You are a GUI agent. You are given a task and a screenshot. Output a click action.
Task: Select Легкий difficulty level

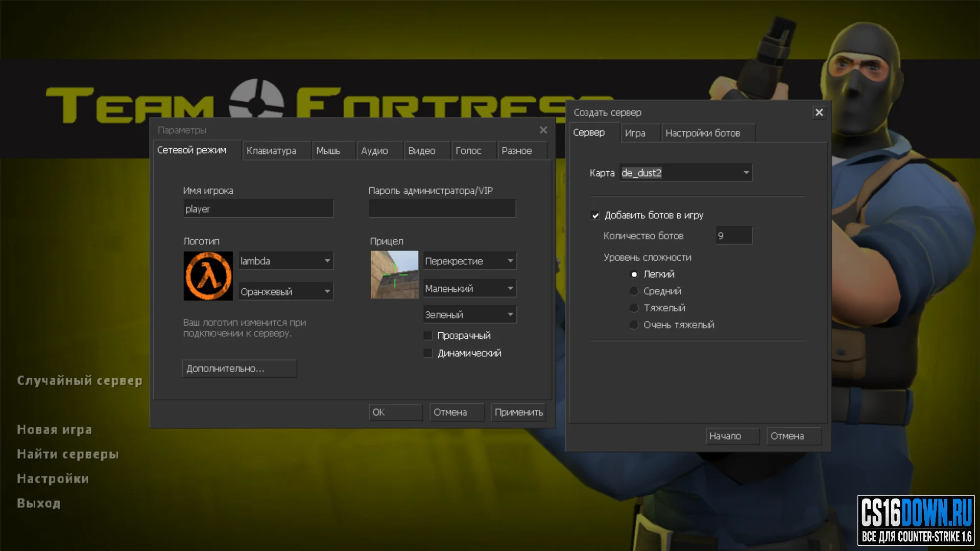(634, 274)
